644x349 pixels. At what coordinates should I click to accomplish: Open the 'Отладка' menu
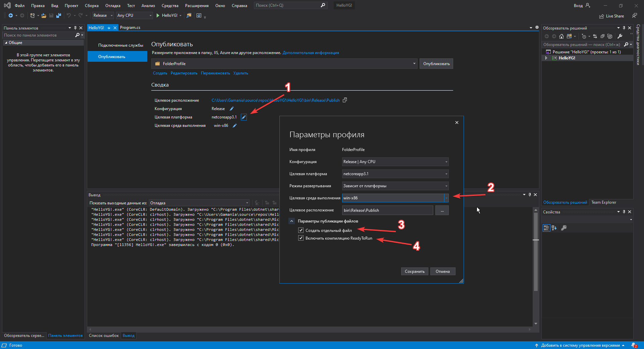coord(113,5)
